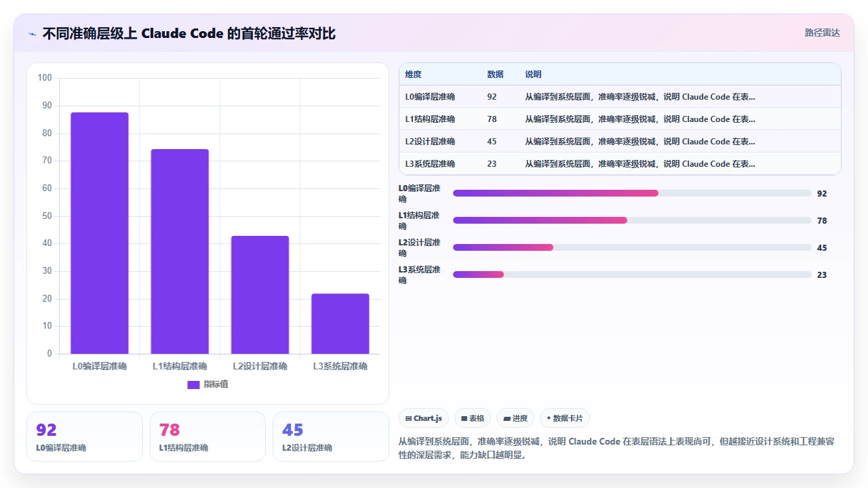Click the L2设计层准确 progress bar
This screenshot has height=488, width=868.
(632, 247)
